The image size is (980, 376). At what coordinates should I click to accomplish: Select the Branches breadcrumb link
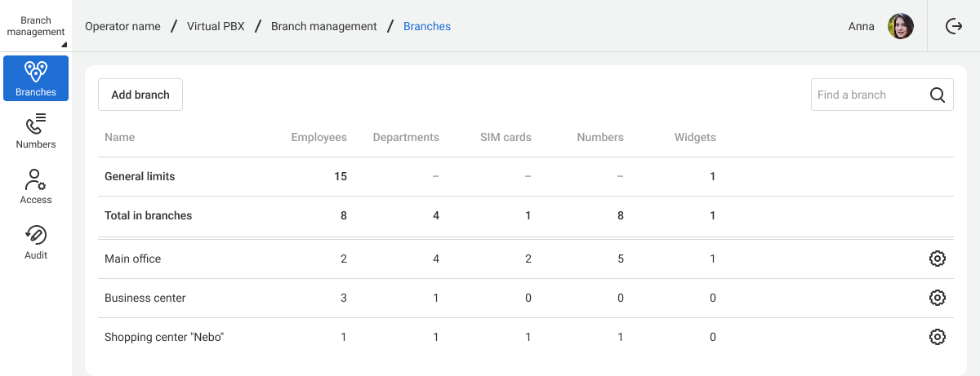[427, 26]
